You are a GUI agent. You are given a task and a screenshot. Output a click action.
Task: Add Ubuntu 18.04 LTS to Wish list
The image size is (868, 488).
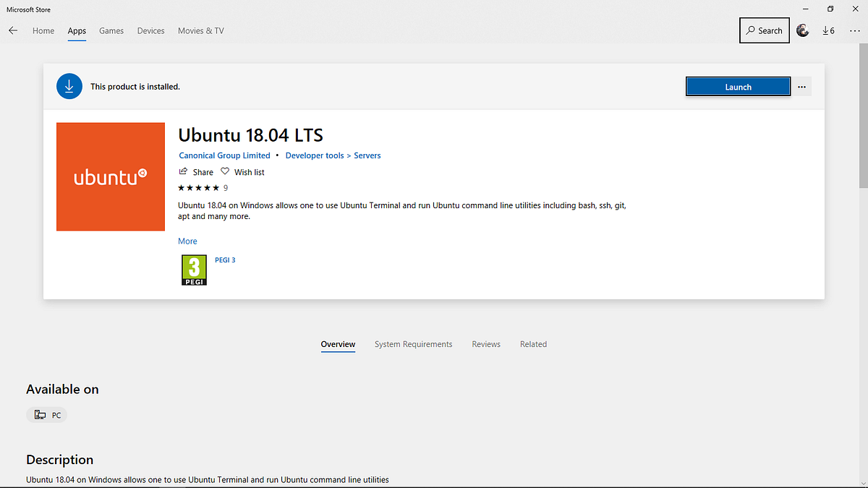[242, 171]
